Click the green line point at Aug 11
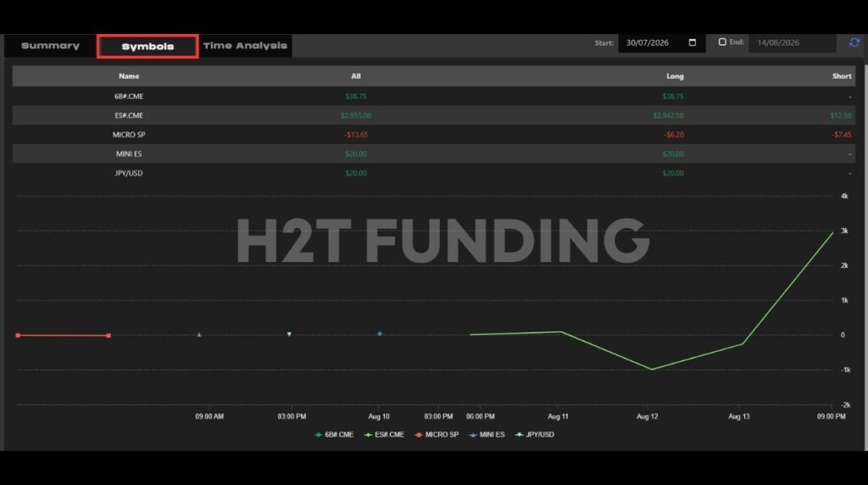Screen dimensions: 868x485 [x=561, y=332]
